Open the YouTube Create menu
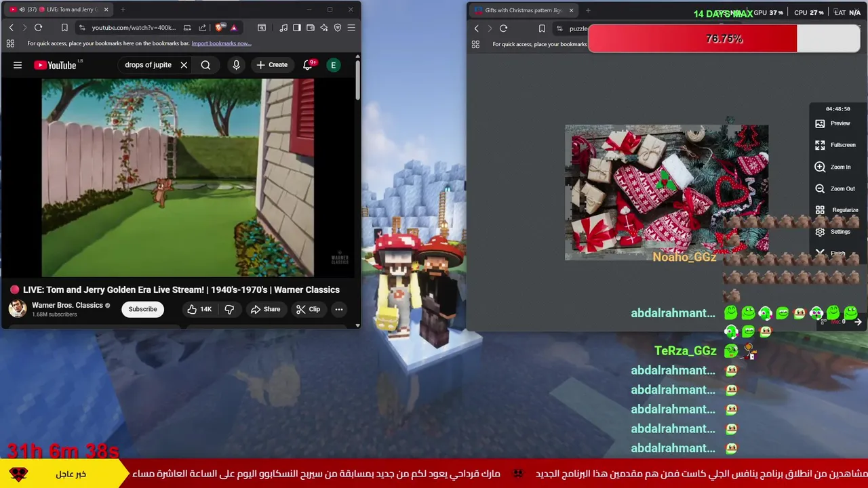The width and height of the screenshot is (868, 488). pos(272,65)
